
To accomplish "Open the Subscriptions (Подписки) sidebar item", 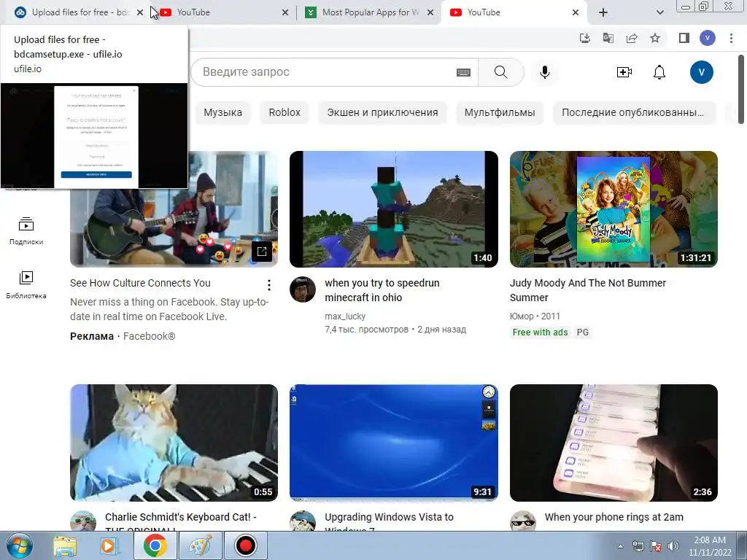I will pyautogui.click(x=26, y=231).
